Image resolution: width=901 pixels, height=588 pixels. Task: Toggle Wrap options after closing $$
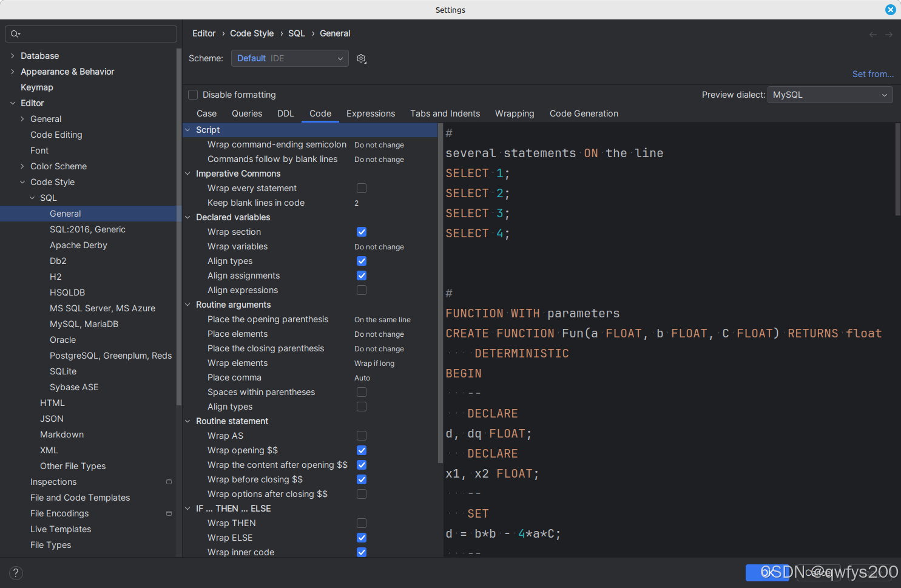362,494
